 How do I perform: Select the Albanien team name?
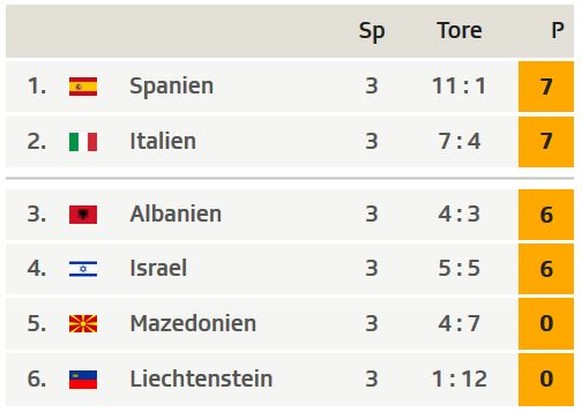pyautogui.click(x=176, y=214)
